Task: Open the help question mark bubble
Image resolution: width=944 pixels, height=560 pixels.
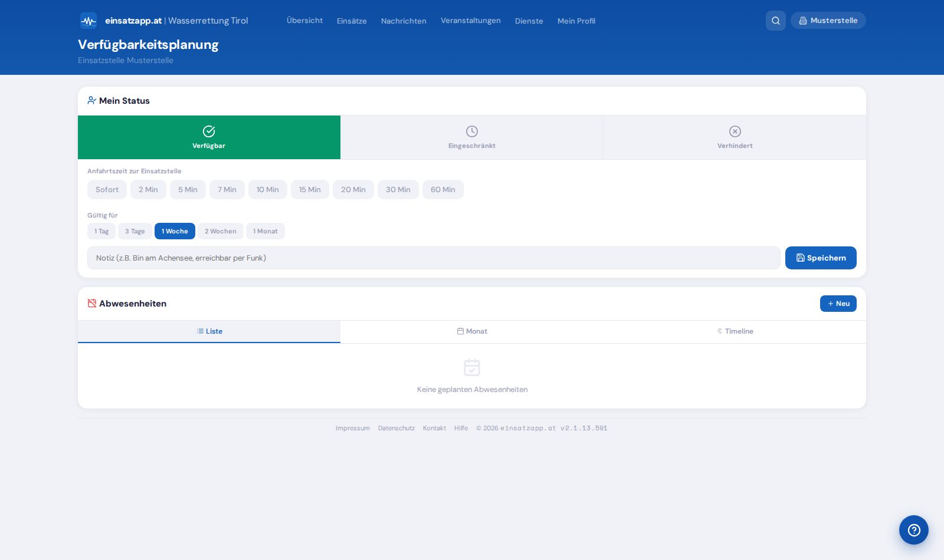Action: [914, 530]
